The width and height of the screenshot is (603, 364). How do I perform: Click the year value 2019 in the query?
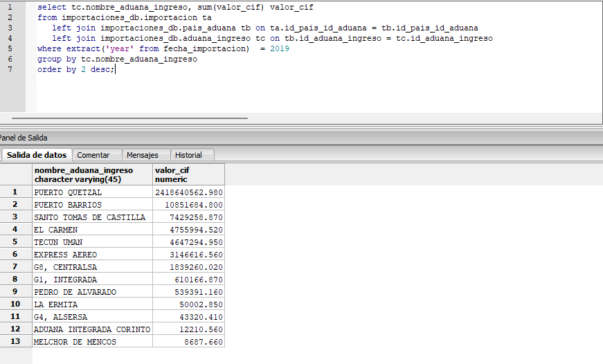click(279, 49)
